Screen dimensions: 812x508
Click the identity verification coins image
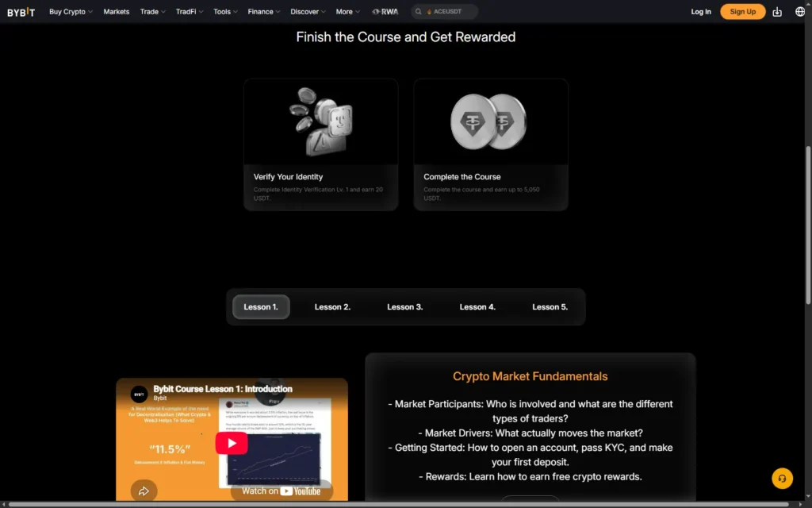point(320,121)
